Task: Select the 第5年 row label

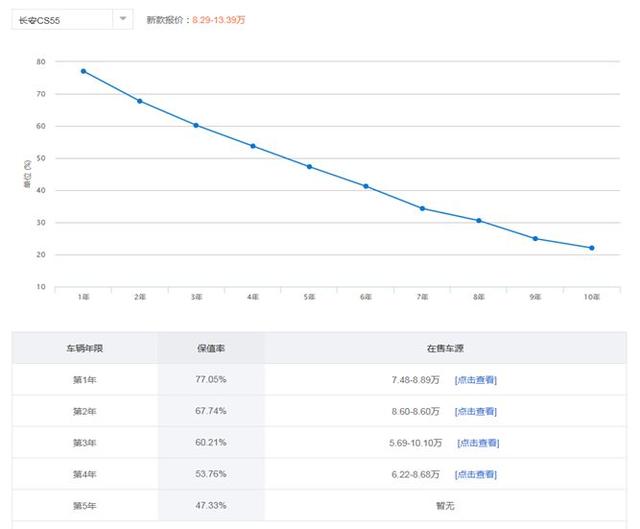Action: 84,506
